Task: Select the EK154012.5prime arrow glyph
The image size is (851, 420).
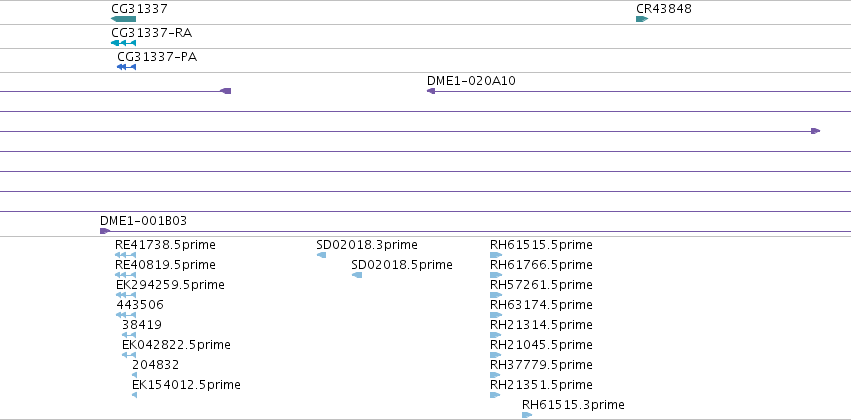Action: [134, 395]
